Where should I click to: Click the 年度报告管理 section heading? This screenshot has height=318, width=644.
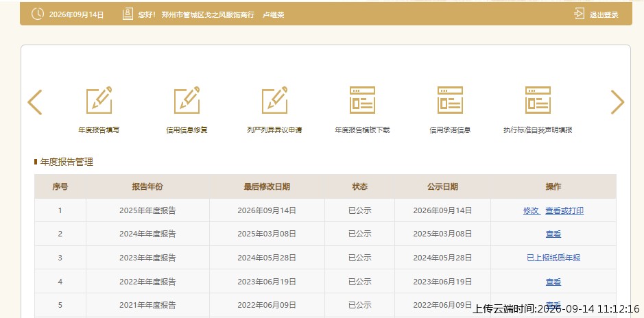point(67,162)
